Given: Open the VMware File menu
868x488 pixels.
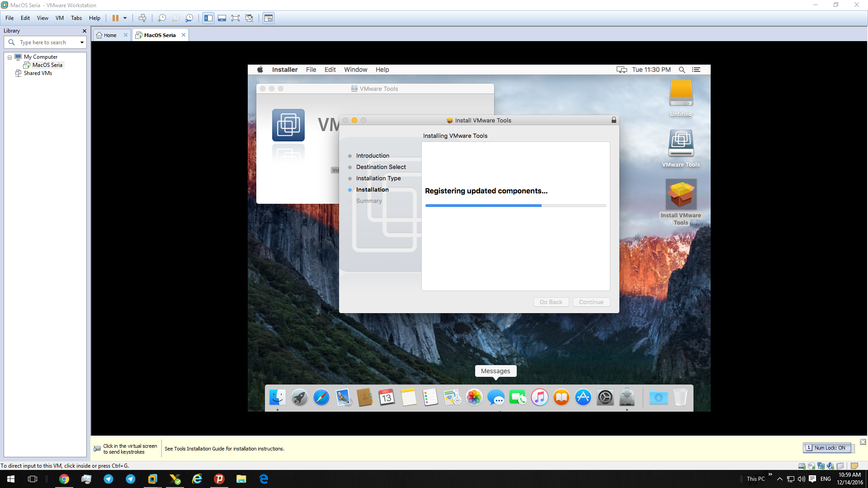Looking at the screenshot, I should click(x=9, y=18).
